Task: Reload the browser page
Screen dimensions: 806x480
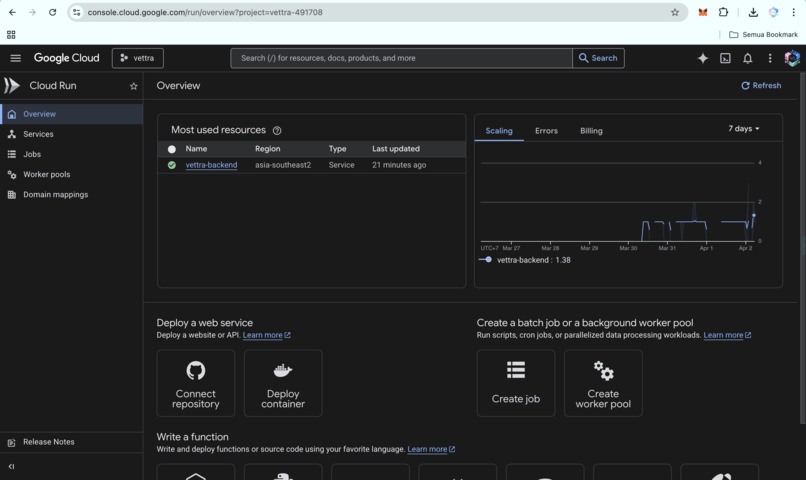Action: coord(52,12)
